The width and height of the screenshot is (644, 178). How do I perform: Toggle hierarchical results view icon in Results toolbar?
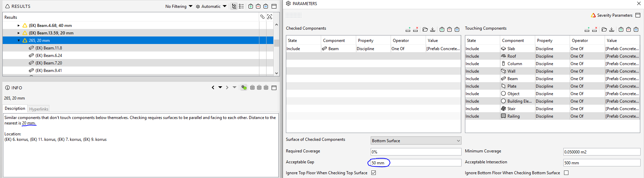point(234,6)
